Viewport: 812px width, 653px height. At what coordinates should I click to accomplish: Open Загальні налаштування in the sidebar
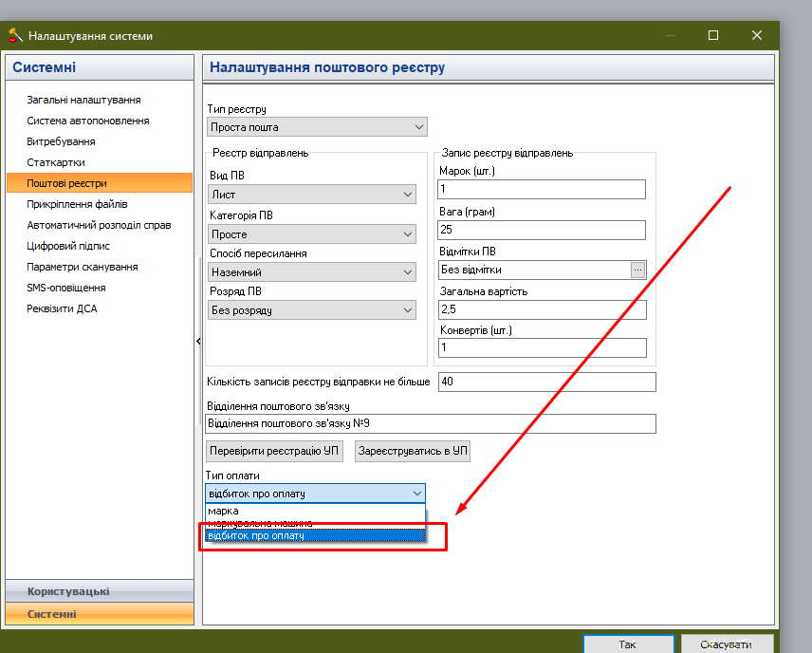pos(83,100)
